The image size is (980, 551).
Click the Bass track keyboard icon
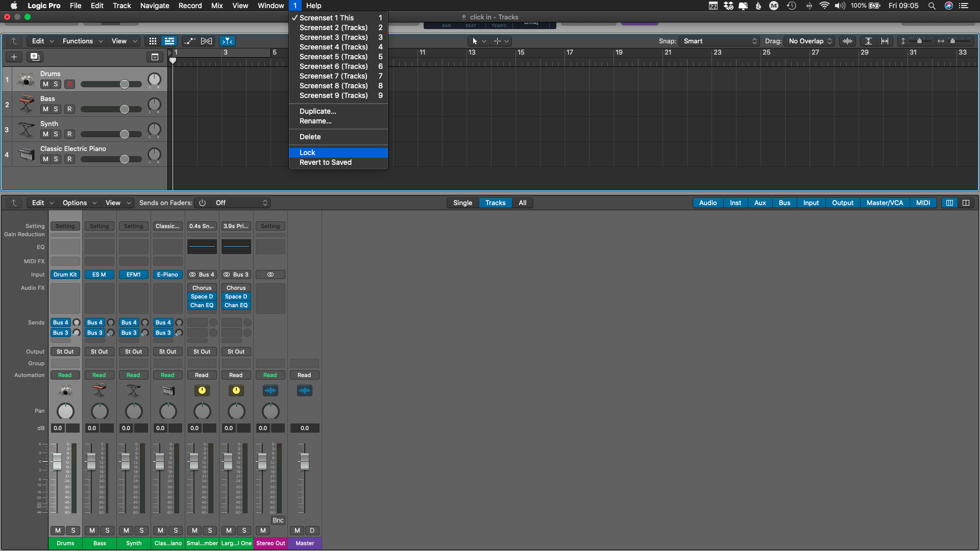click(x=26, y=105)
